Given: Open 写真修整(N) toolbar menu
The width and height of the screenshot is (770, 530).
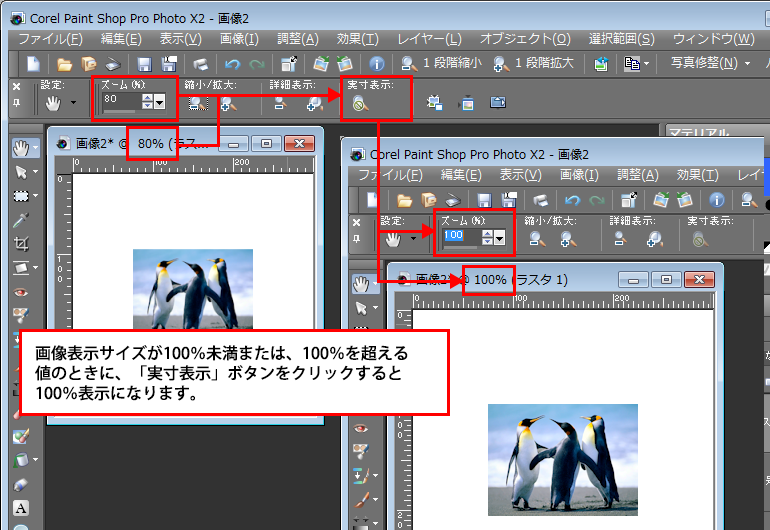Looking at the screenshot, I should 711,63.
